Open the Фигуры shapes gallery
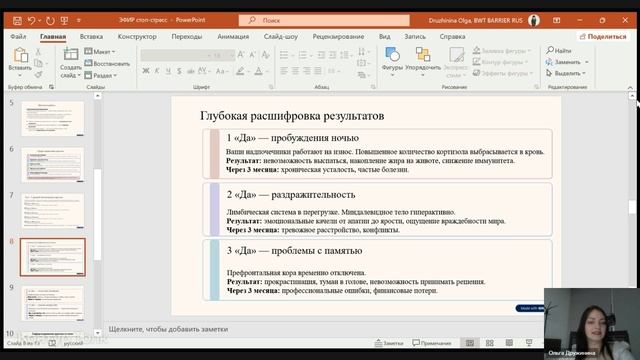The width and height of the screenshot is (640, 360). tap(392, 61)
